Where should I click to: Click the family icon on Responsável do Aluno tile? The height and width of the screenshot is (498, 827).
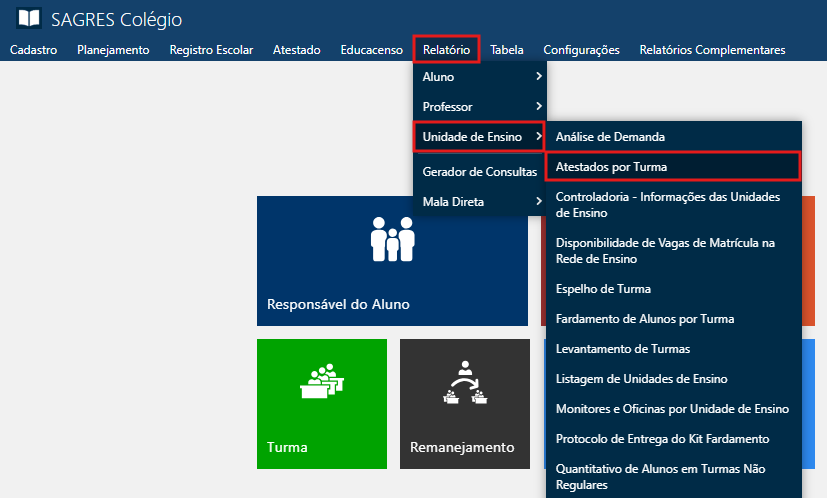392,238
